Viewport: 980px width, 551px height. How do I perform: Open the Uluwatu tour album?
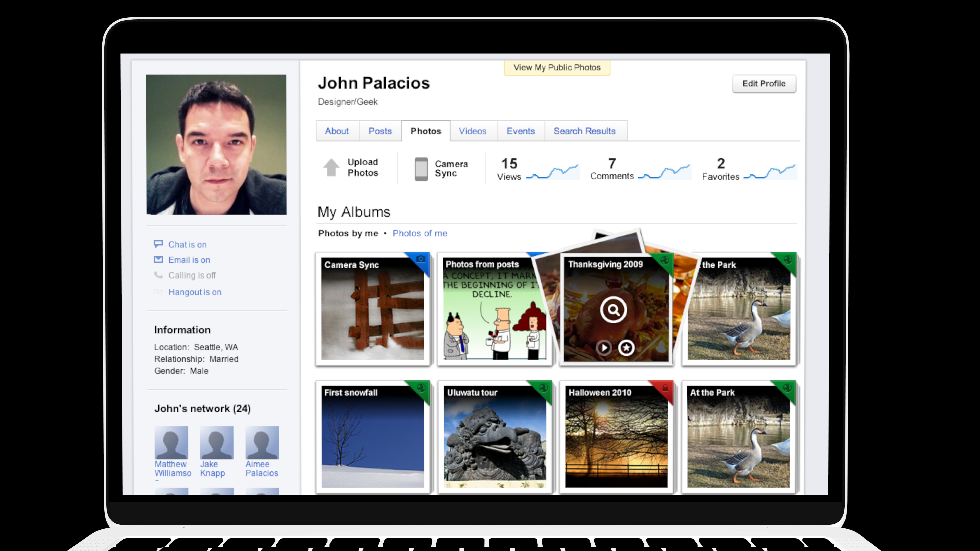point(495,436)
